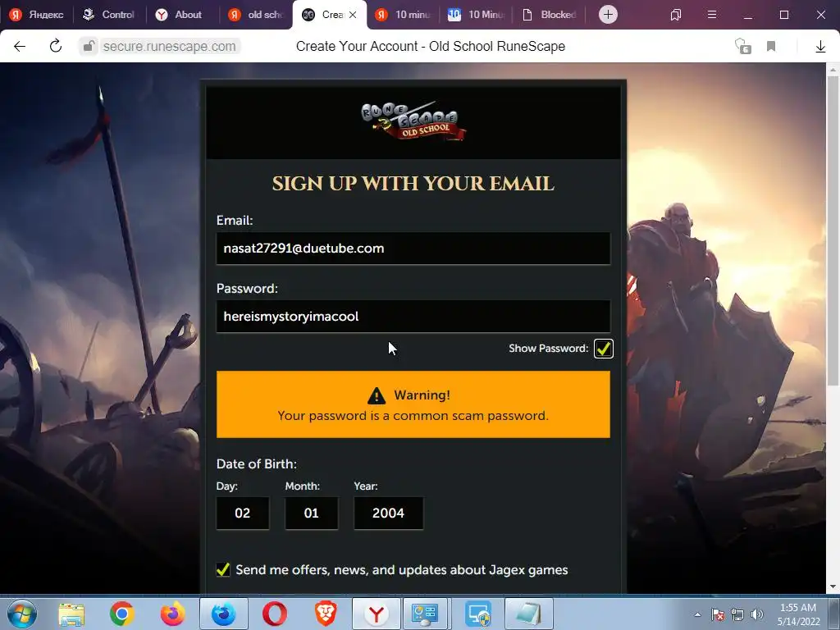Click the birth Year field
Screen dimensions: 840x630
tap(388, 513)
